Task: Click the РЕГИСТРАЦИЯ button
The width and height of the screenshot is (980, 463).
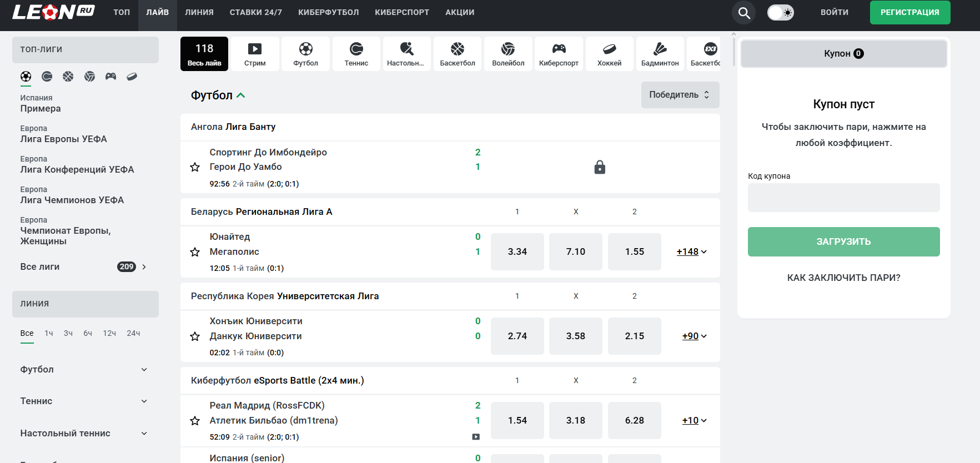Action: [910, 12]
